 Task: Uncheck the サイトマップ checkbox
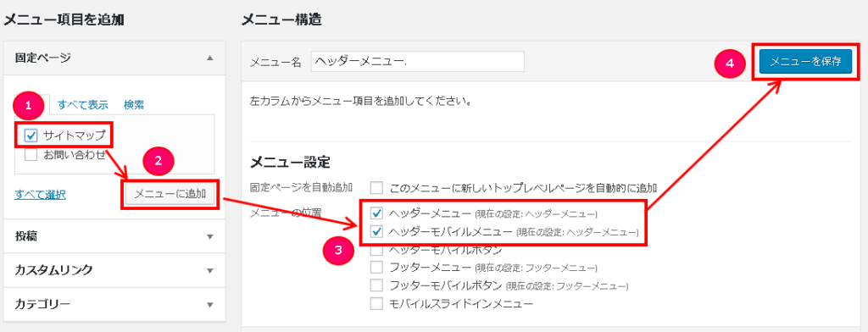tap(31, 135)
